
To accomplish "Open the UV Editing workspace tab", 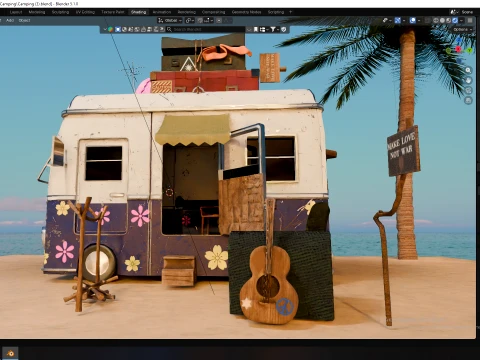I will (85, 12).
